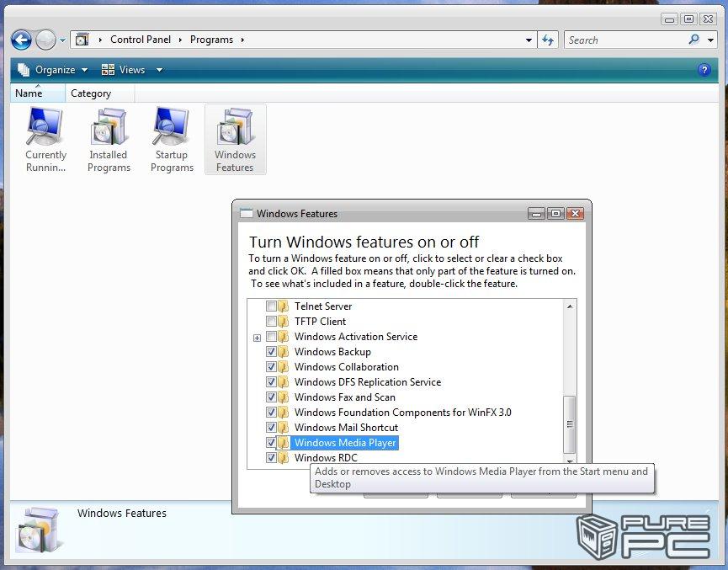Click the features list scrollbar thumb

pyautogui.click(x=570, y=424)
